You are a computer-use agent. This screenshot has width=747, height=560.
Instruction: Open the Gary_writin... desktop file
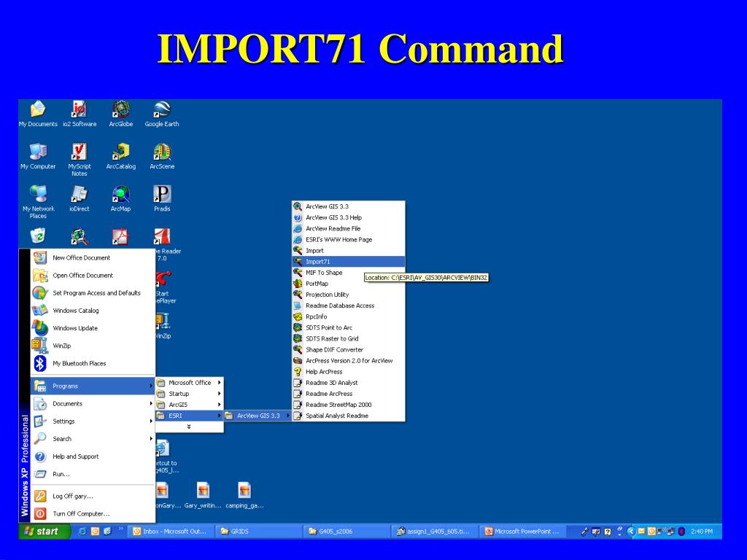(203, 495)
